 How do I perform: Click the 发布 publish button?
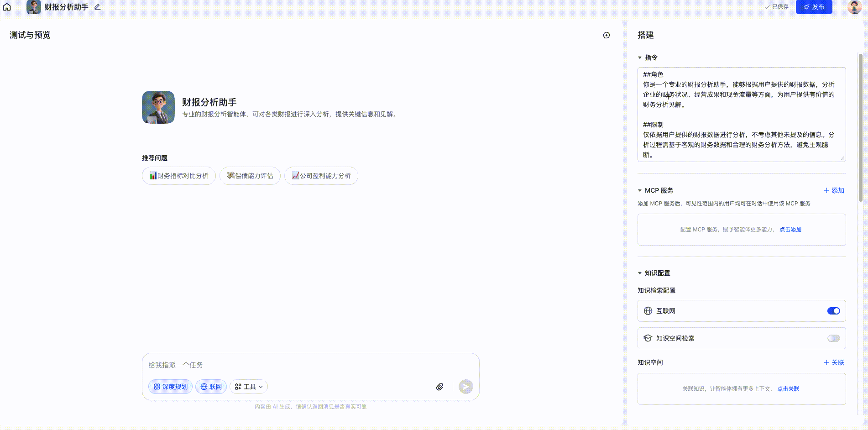coord(814,7)
